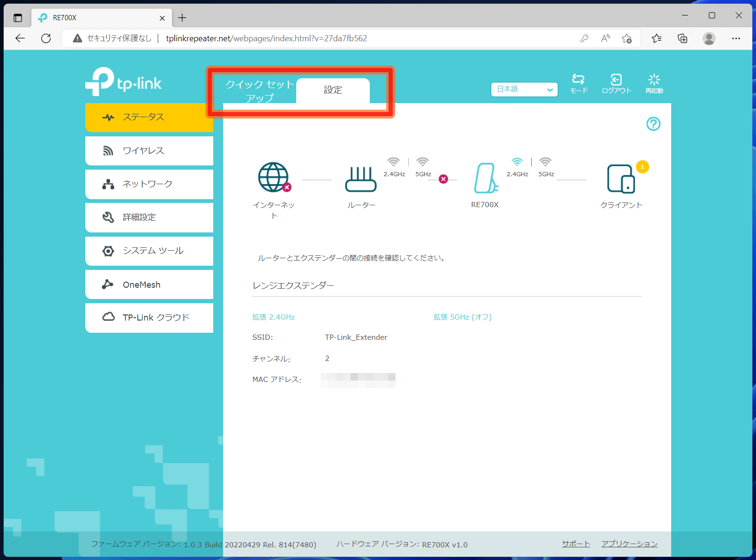Open the 日本語 language dropdown
The image size is (756, 560).
(x=524, y=90)
